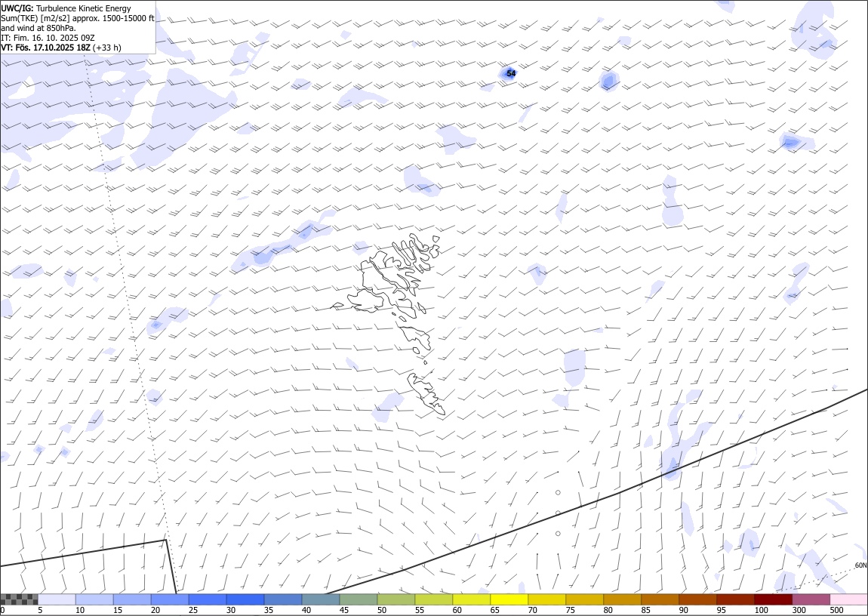
Task: Select the 'Sum(TKE) [m2/s2] approx. 1500-15000 ft' line
Action: [78, 18]
